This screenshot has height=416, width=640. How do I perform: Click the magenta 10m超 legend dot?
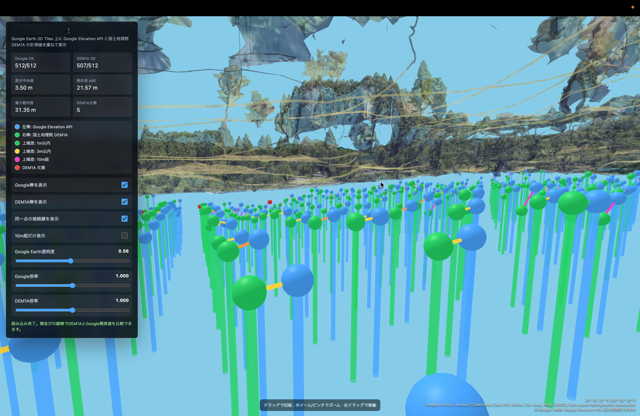pyautogui.click(x=17, y=159)
